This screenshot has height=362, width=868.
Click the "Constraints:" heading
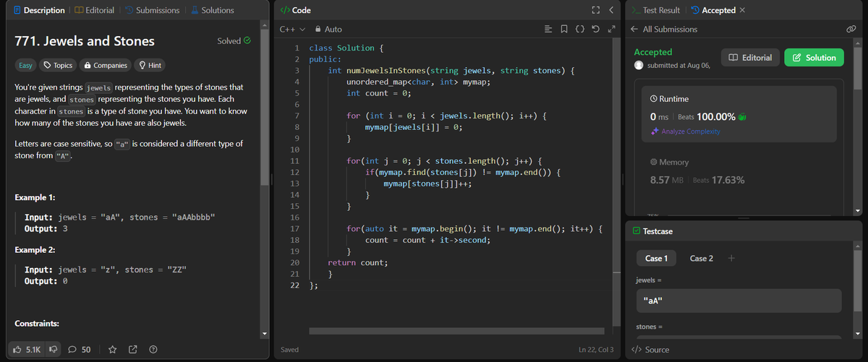(x=37, y=323)
